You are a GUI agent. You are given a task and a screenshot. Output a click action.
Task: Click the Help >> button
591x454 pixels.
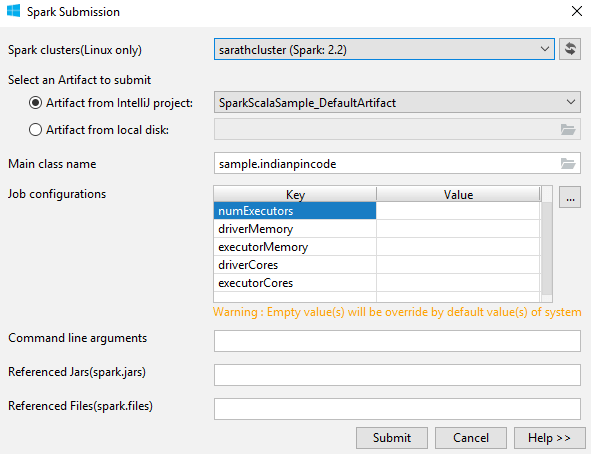(550, 438)
